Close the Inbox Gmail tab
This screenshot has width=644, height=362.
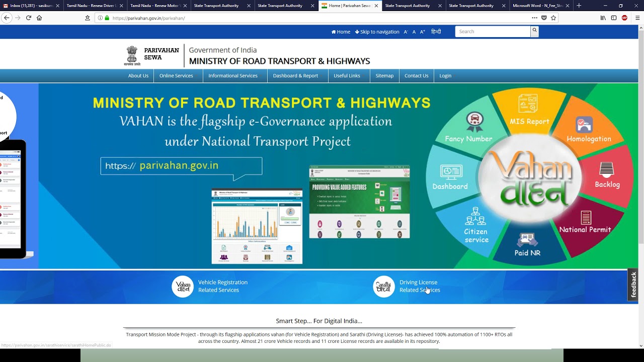coord(57,6)
